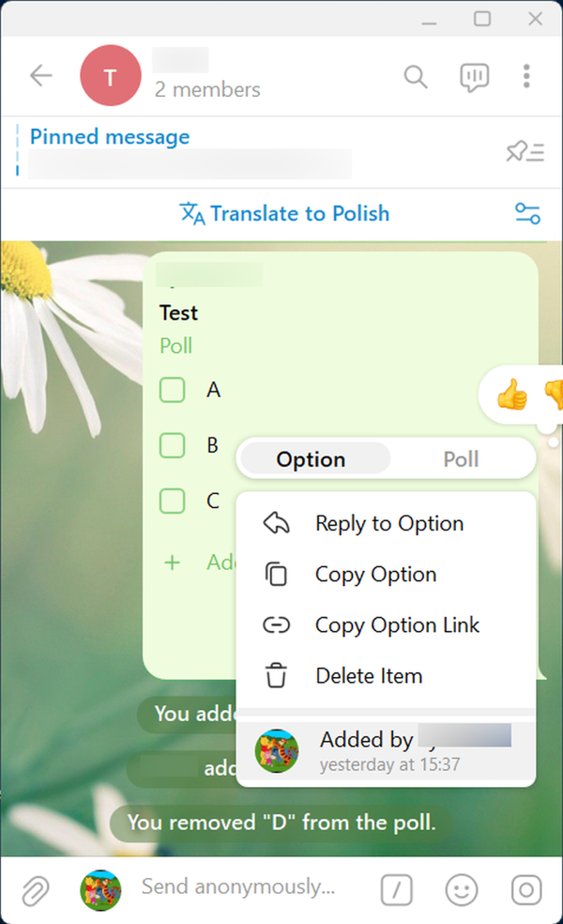Open the video chat speech bubble icon
This screenshot has height=924, width=563.
(x=474, y=77)
